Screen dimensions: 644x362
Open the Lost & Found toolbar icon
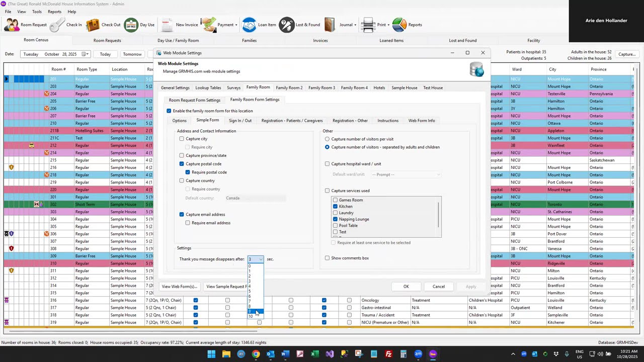point(286,25)
